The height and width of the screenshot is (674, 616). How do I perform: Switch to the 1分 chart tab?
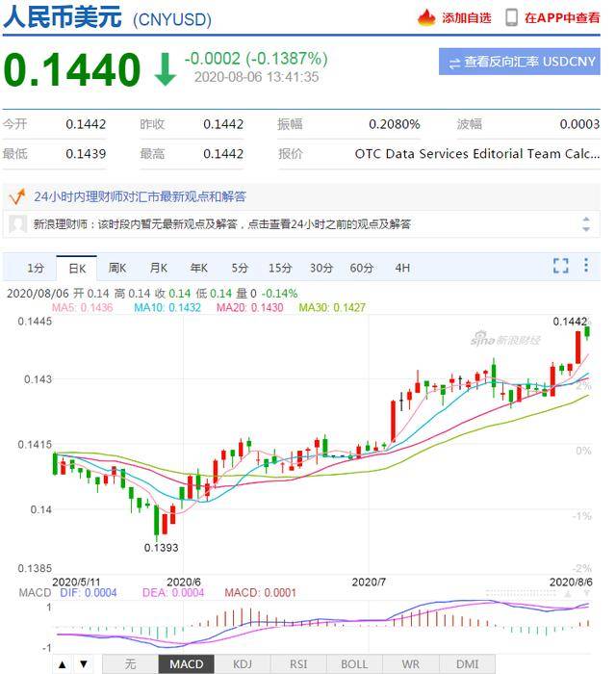(36, 269)
